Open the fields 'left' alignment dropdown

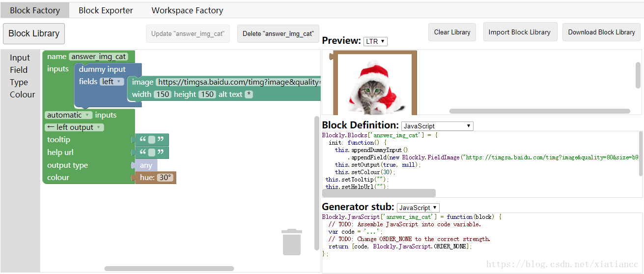112,82
